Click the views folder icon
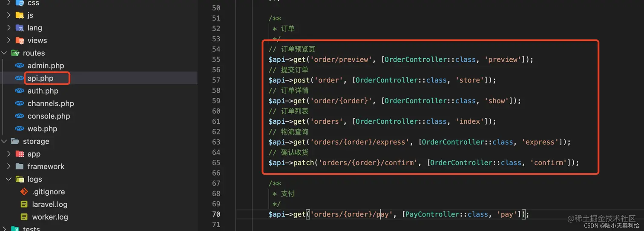Screen dimensions: 644x231 tap(20, 40)
